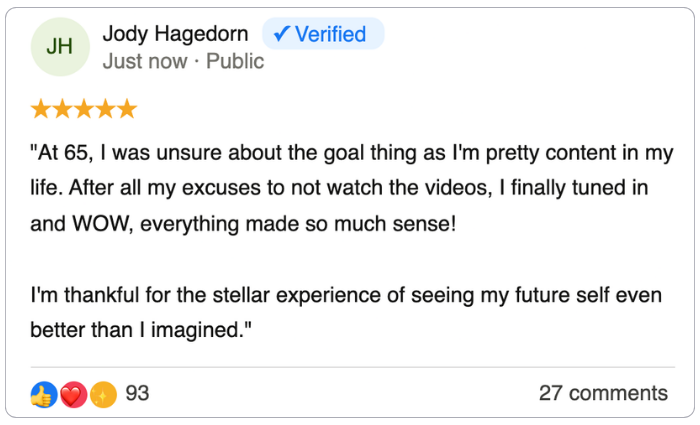Select the first rating star

click(x=42, y=109)
